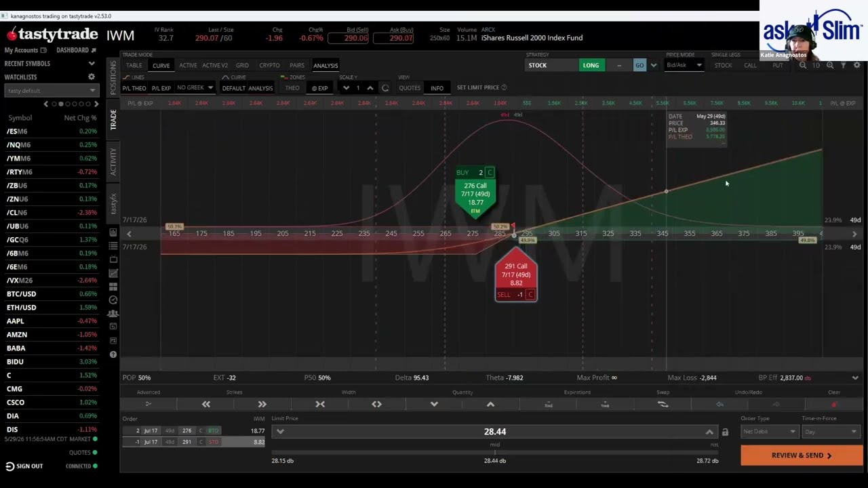This screenshot has width=868, height=488.
Task: Switch to CURVE trade mode tab
Action: click(x=161, y=66)
